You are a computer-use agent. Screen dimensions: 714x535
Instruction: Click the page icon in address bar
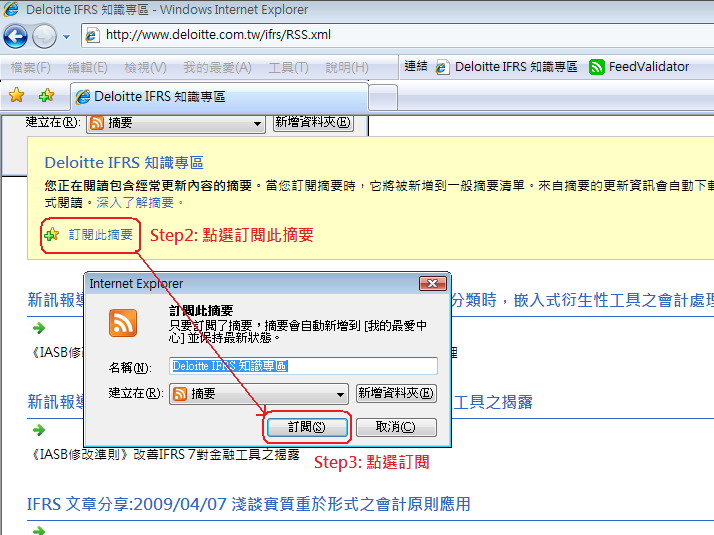pos(92,35)
